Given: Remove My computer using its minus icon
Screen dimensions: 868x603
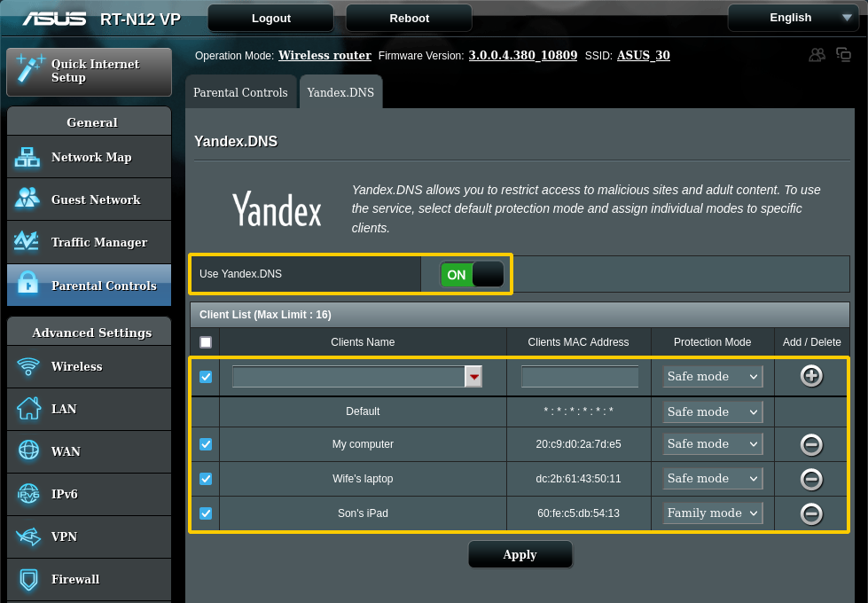Looking at the screenshot, I should pos(810,444).
